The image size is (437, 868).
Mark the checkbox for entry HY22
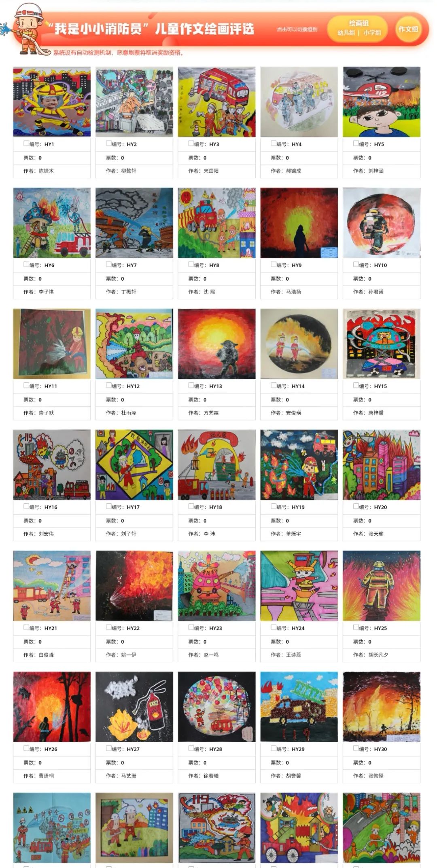(109, 627)
